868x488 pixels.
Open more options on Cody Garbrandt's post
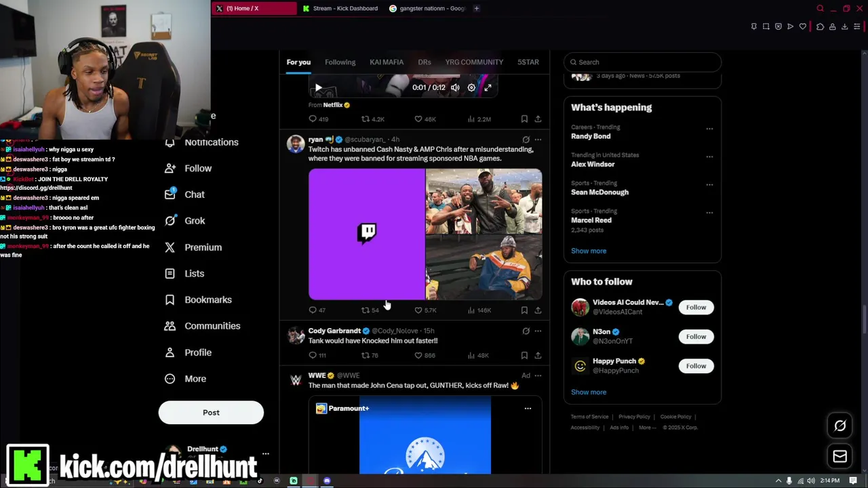pyautogui.click(x=538, y=331)
